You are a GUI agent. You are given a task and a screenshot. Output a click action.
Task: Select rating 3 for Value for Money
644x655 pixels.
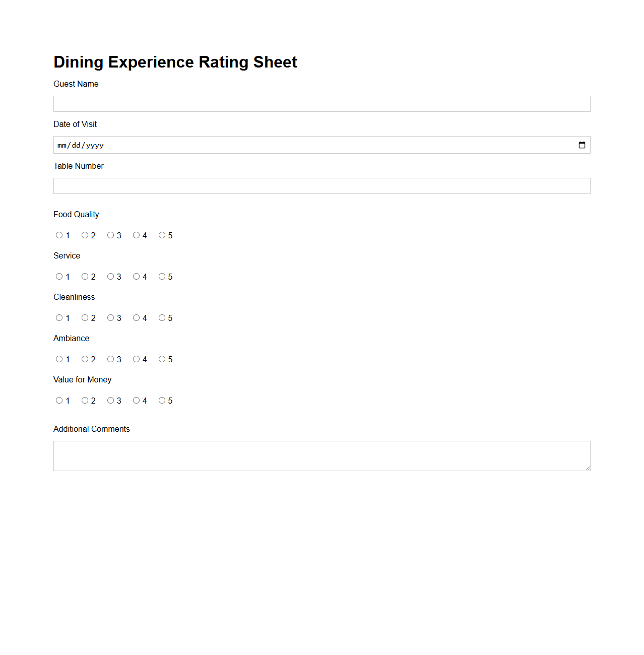pos(110,400)
